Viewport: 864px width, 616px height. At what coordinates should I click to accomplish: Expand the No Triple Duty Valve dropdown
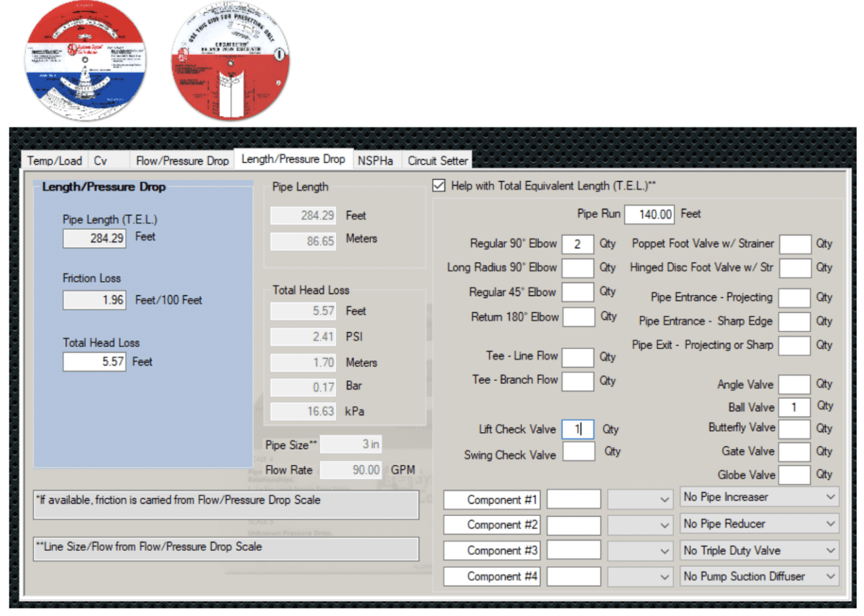(759, 551)
